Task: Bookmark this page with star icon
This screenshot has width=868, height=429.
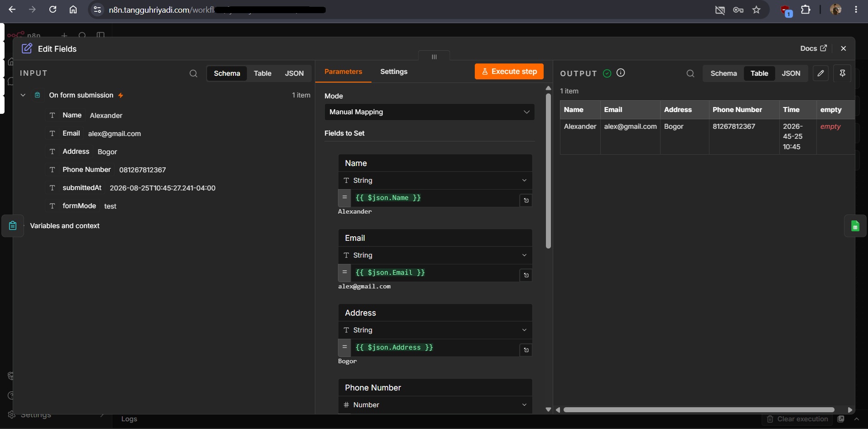Action: click(x=756, y=10)
